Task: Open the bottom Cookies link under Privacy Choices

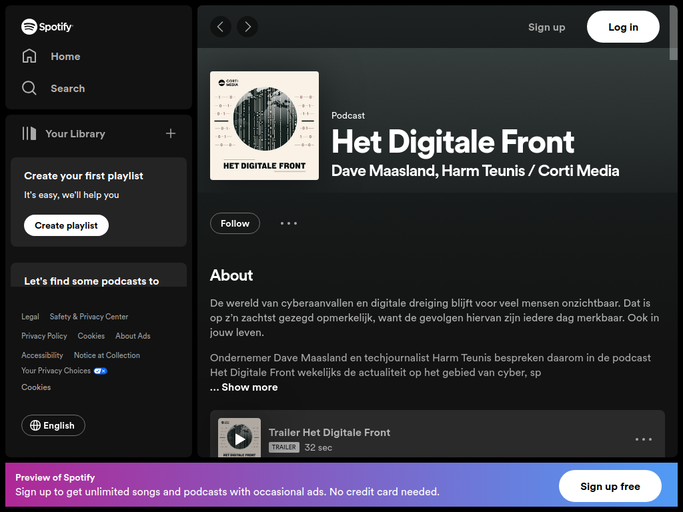Action: [36, 387]
